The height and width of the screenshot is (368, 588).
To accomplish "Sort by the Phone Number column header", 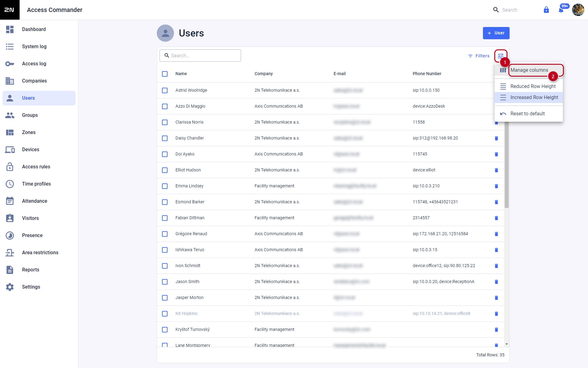I will pos(427,74).
